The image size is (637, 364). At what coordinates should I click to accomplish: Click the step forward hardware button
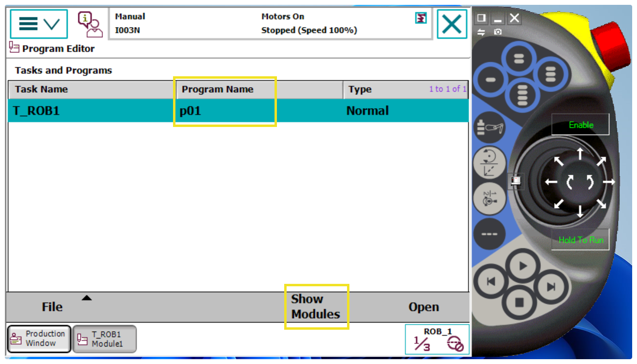(550, 287)
